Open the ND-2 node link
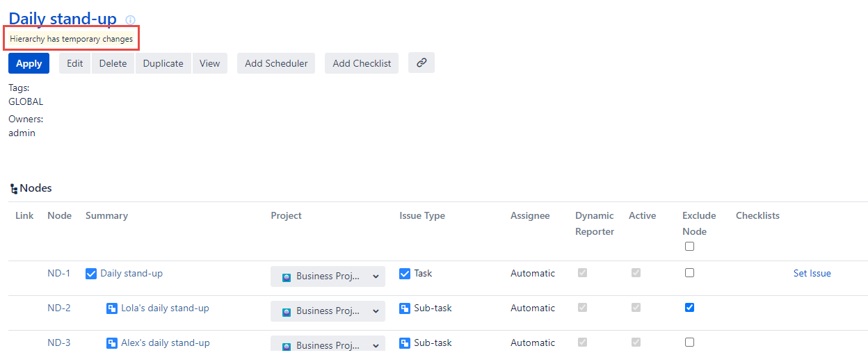The width and height of the screenshot is (868, 355). [58, 308]
